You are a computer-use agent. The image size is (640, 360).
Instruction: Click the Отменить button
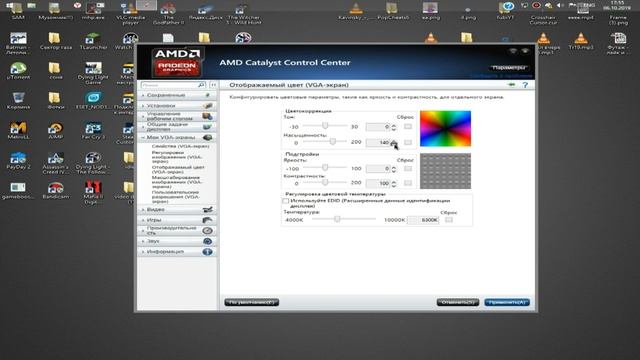458,302
